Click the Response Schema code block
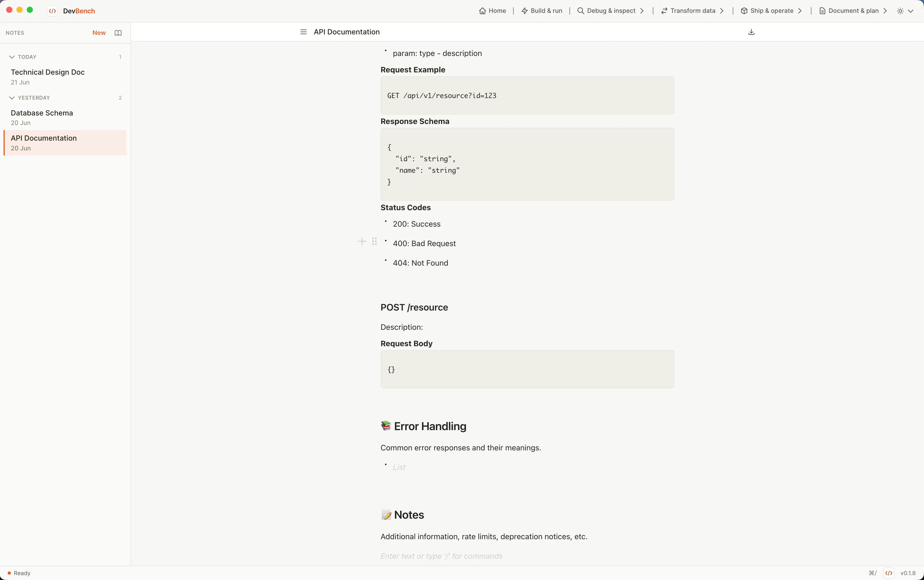 click(527, 164)
